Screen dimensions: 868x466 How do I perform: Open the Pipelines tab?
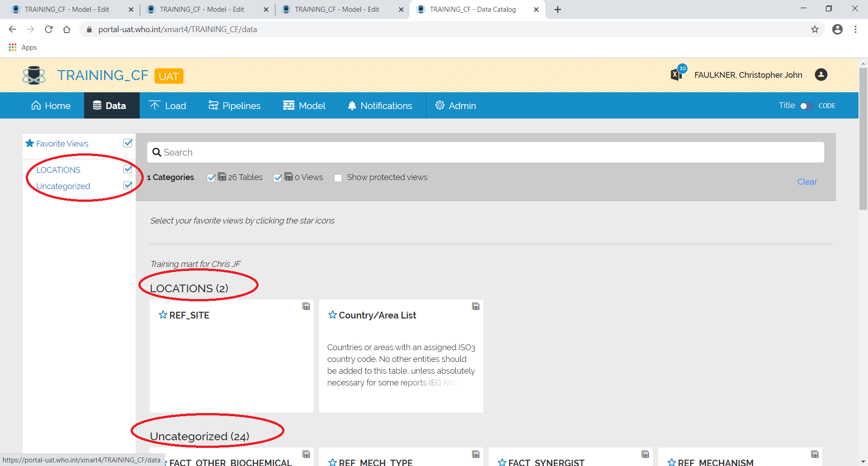point(234,105)
